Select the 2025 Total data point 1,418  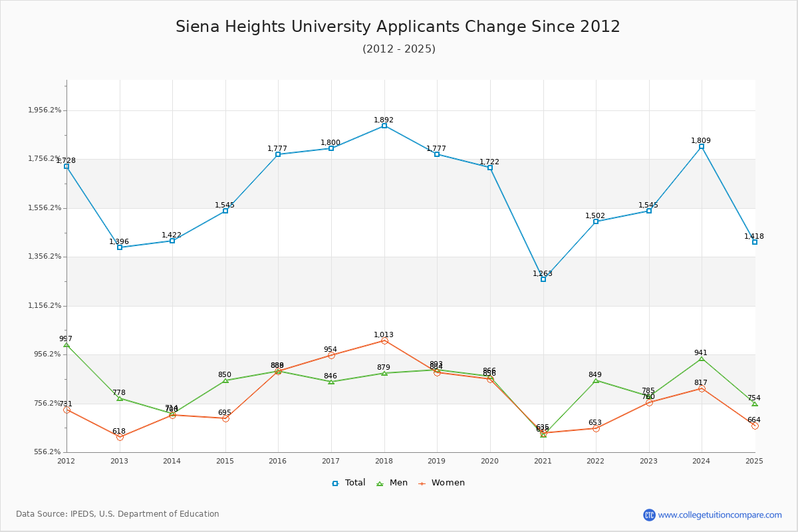coord(755,242)
